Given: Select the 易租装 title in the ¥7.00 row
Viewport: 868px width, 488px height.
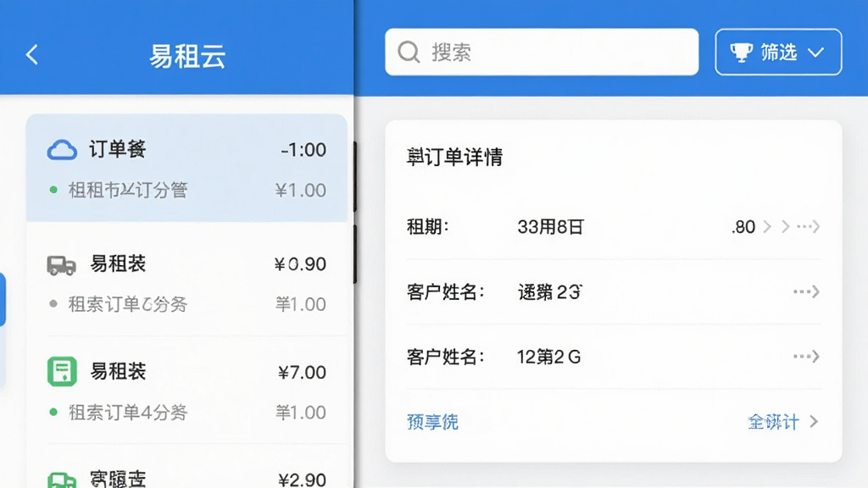Looking at the screenshot, I should click(118, 371).
